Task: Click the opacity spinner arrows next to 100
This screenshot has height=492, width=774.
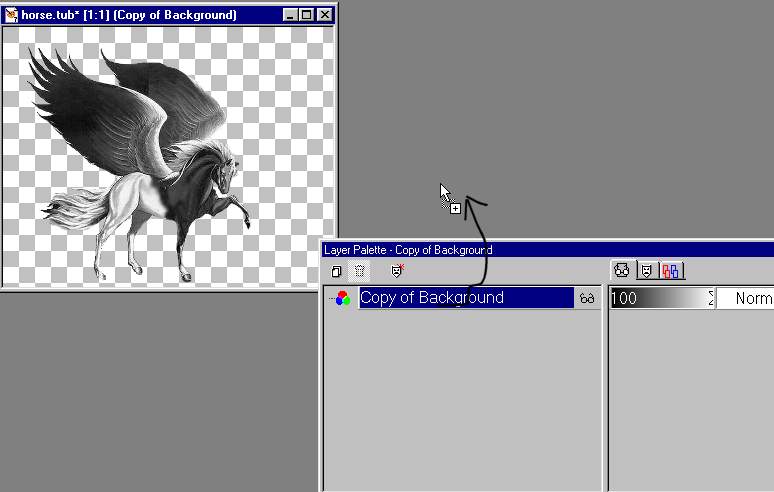Action: coord(711,298)
